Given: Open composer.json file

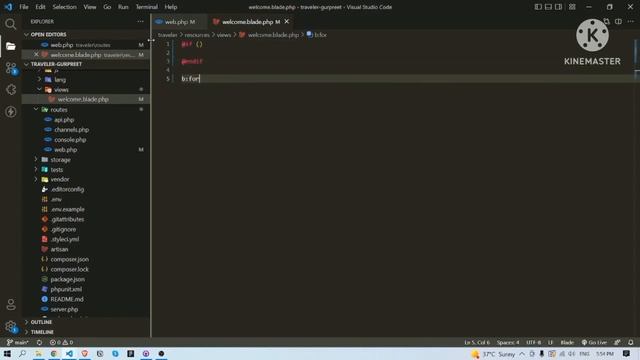Looking at the screenshot, I should pos(69,259).
